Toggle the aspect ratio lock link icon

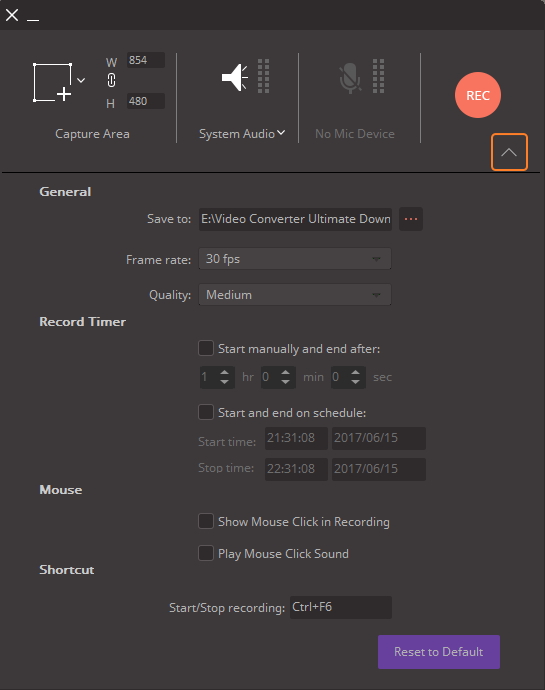click(x=111, y=81)
